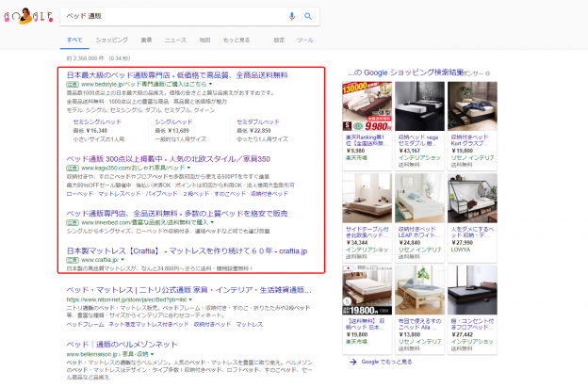Image resolution: width=588 pixels, height=387 pixels.
Task: Submit search with the magnifier icon
Action: 308,16
